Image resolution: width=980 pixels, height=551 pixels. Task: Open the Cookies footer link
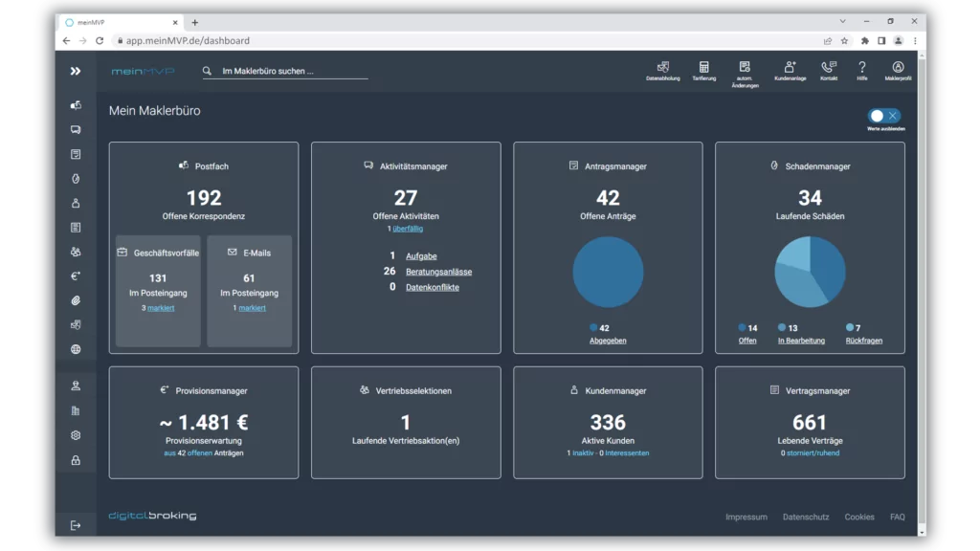[859, 517]
